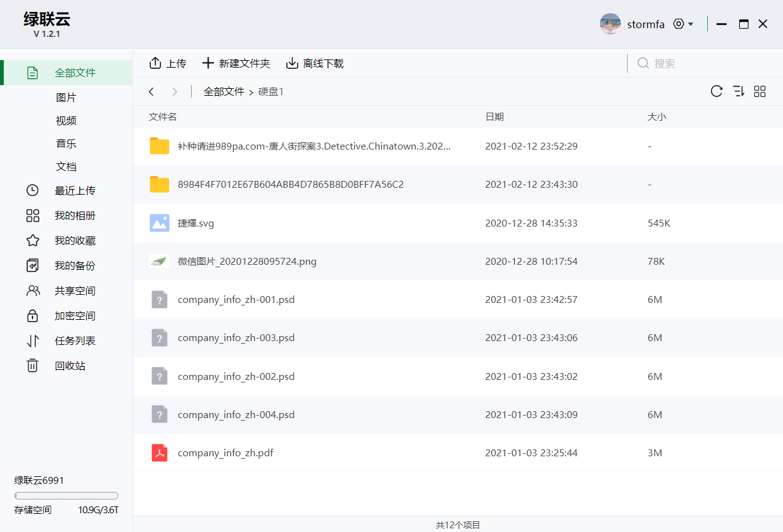Image resolution: width=783 pixels, height=532 pixels.
Task: Select 文档 category in sidebar
Action: 66,166
